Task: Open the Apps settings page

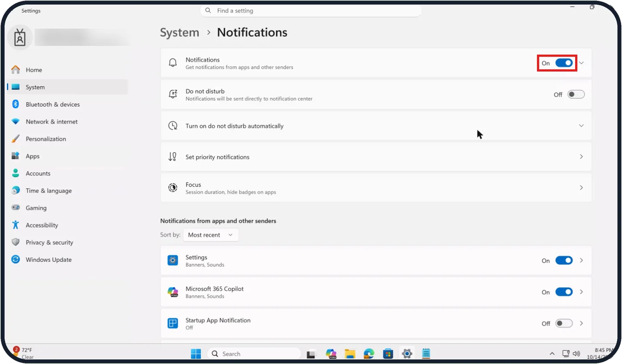Action: 67,156
